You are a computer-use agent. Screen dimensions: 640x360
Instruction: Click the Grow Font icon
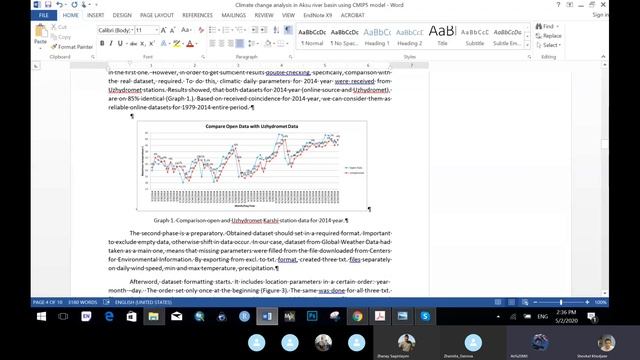click(163, 30)
